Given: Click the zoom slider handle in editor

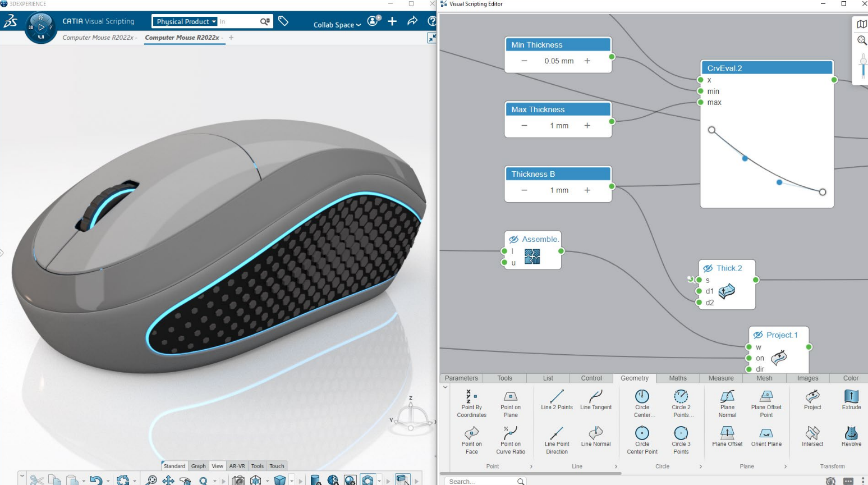Looking at the screenshot, I should point(863,61).
